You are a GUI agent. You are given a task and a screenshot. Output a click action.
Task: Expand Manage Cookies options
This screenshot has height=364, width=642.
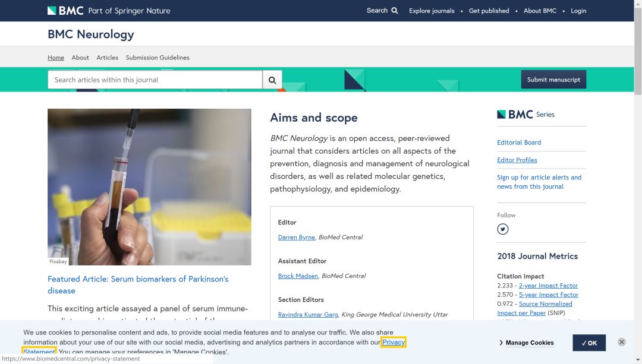[527, 343]
